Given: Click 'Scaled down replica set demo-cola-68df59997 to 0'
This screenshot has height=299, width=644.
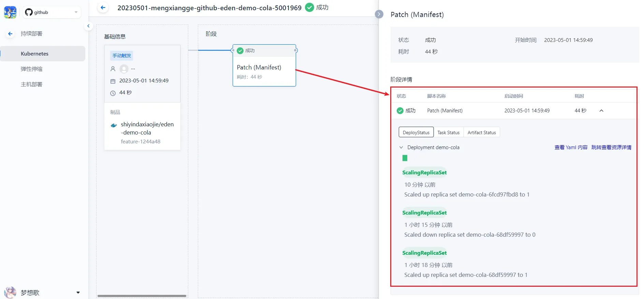Looking at the screenshot, I should tap(470, 235).
